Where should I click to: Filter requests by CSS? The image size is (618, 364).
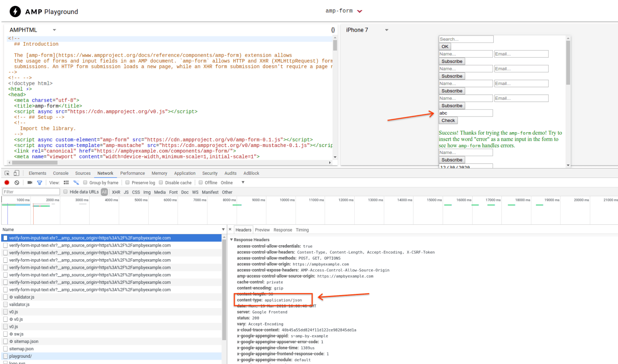[x=136, y=192]
